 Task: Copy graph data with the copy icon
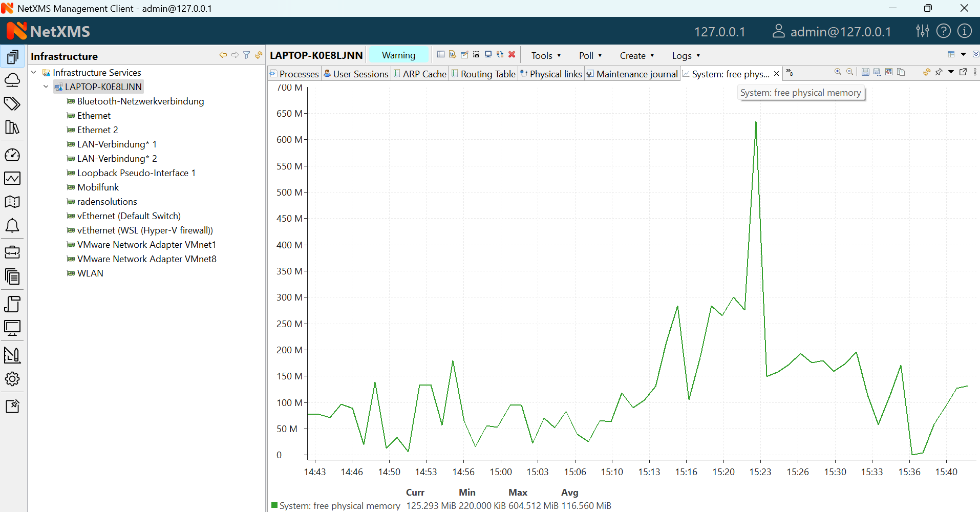click(x=901, y=72)
